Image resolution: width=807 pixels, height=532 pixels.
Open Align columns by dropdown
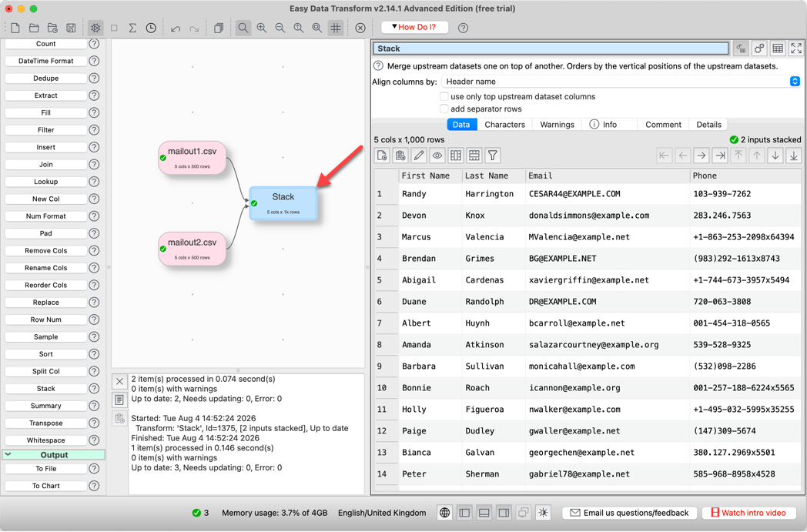[x=621, y=82]
